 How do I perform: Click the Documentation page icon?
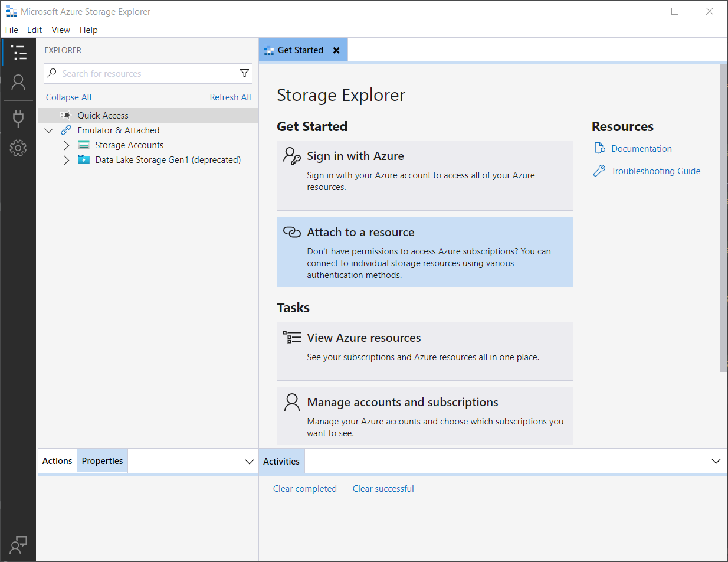pos(599,148)
